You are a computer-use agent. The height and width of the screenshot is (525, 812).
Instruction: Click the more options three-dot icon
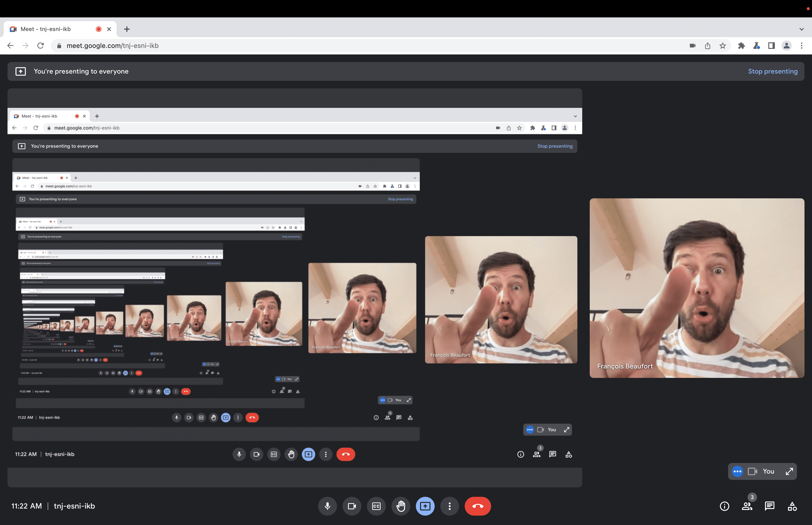tap(449, 506)
